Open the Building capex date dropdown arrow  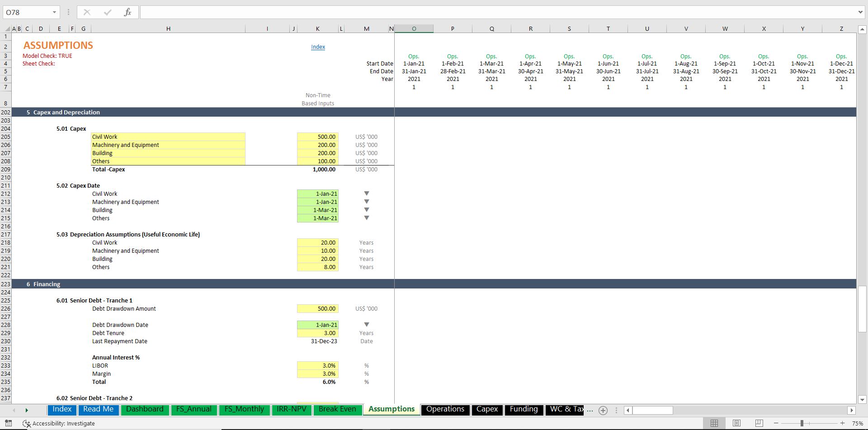[x=367, y=210]
